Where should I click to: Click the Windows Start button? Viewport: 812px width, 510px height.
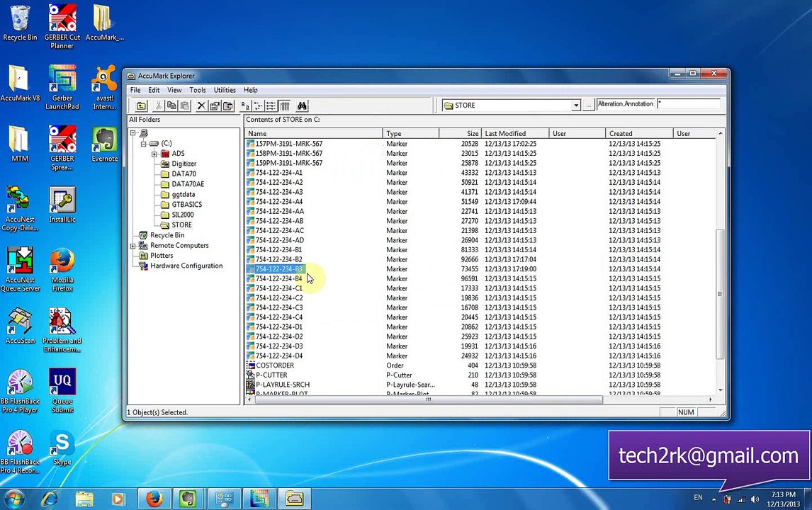click(14, 499)
